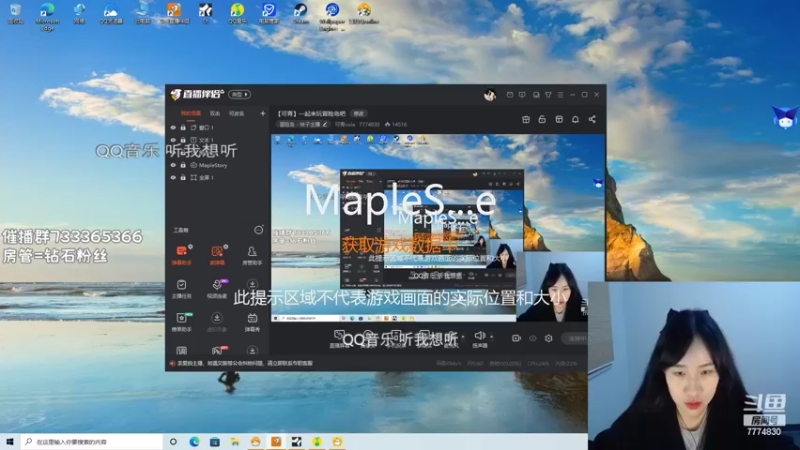Open settings gear below the preview
This screenshot has height=450, width=800.
tap(548, 338)
